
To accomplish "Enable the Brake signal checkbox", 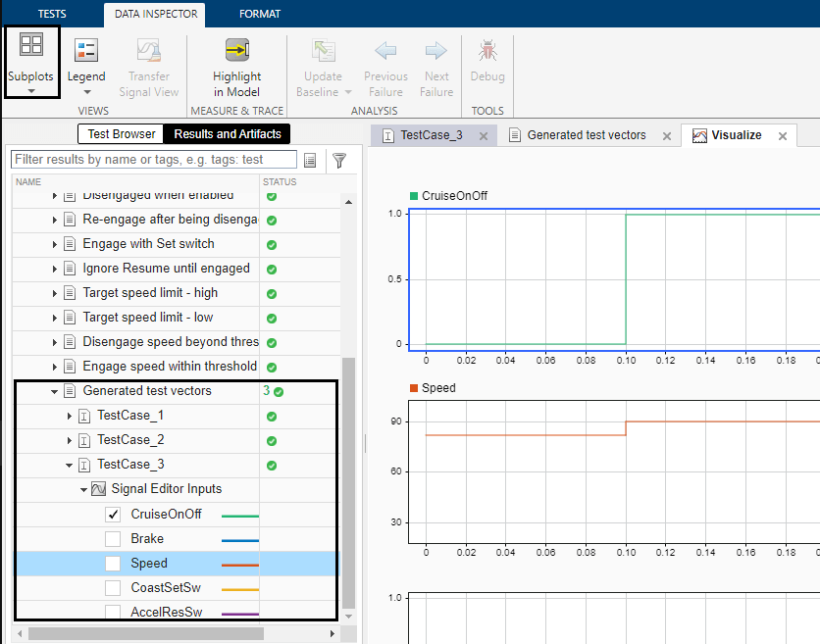I will (113, 538).
